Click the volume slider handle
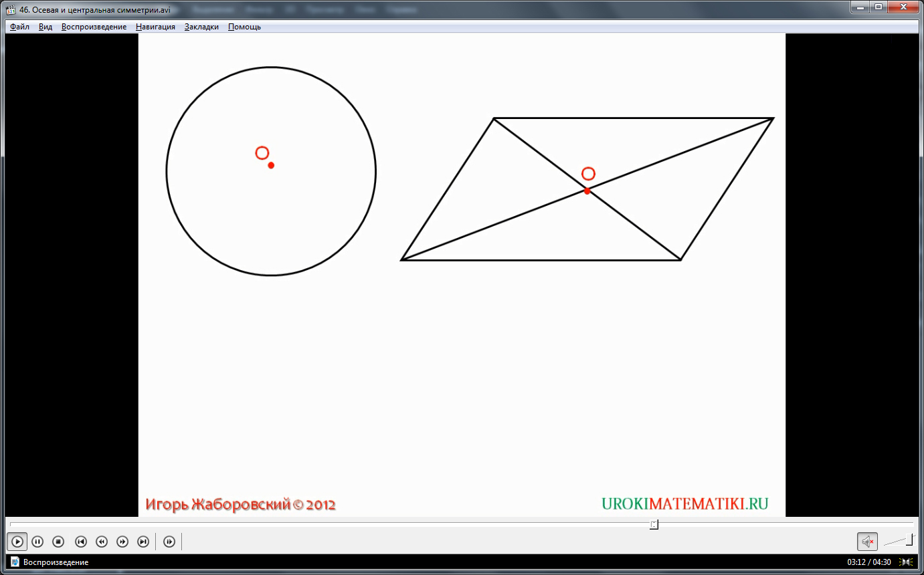The height and width of the screenshot is (575, 924). [x=909, y=540]
